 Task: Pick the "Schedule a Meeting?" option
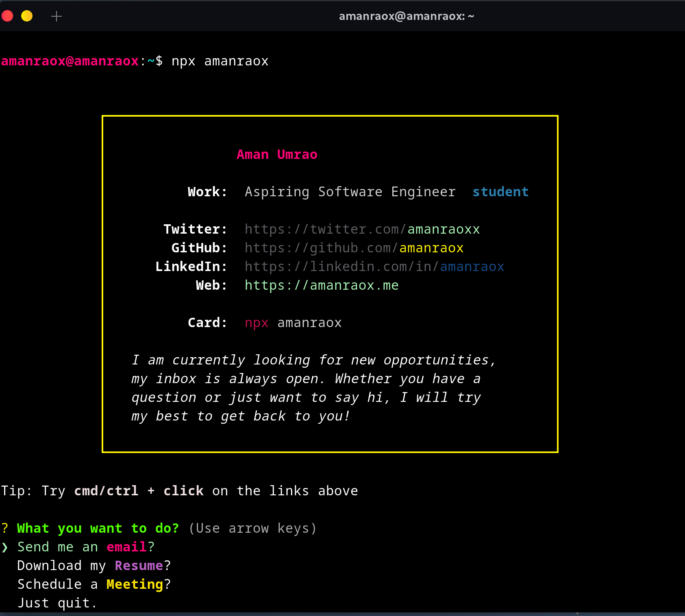click(94, 584)
